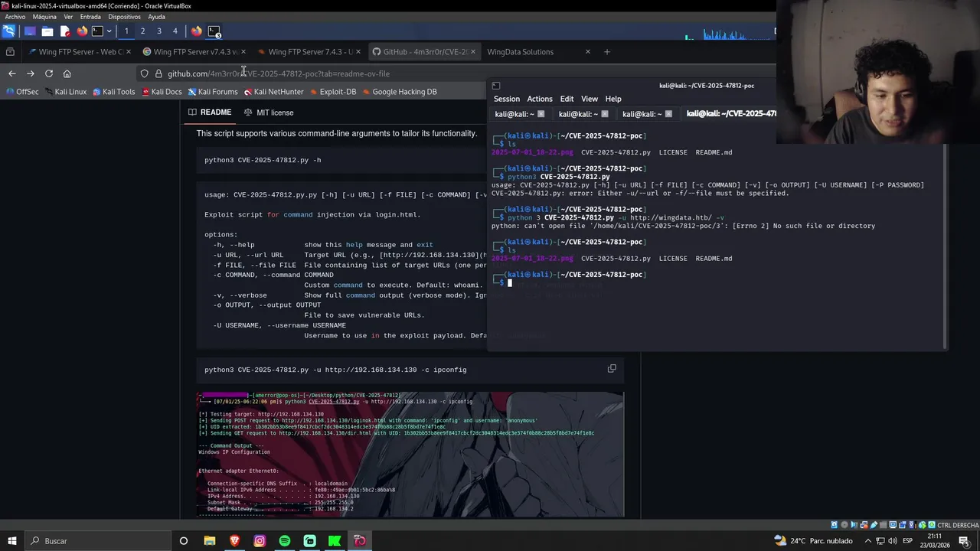Open the Windows Start menu
980x551 pixels.
pyautogui.click(x=11, y=541)
